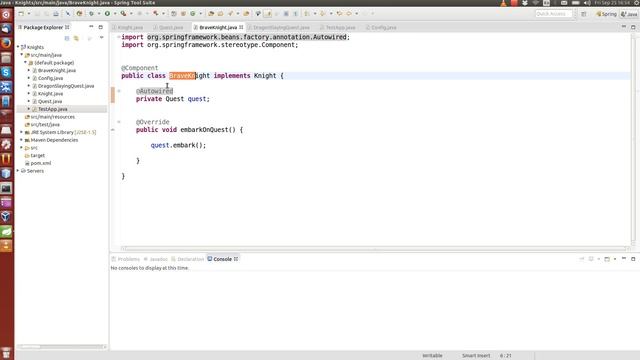Open the TestApp.java editor tab
This screenshot has height=360, width=640.
click(340, 27)
